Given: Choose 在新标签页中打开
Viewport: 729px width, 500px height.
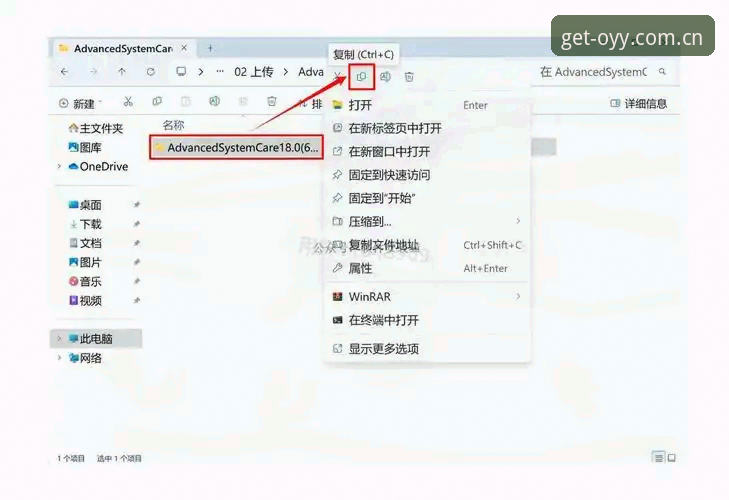Looking at the screenshot, I should tap(428, 128).
